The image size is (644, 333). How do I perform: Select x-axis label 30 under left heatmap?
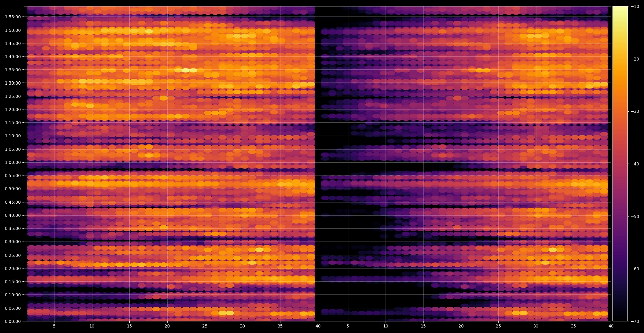click(243, 326)
